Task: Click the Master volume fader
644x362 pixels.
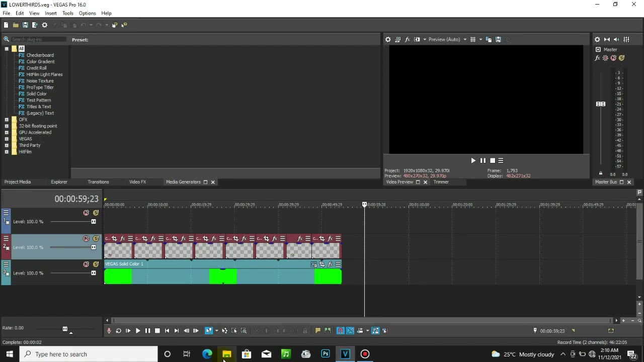Action: [x=601, y=104]
